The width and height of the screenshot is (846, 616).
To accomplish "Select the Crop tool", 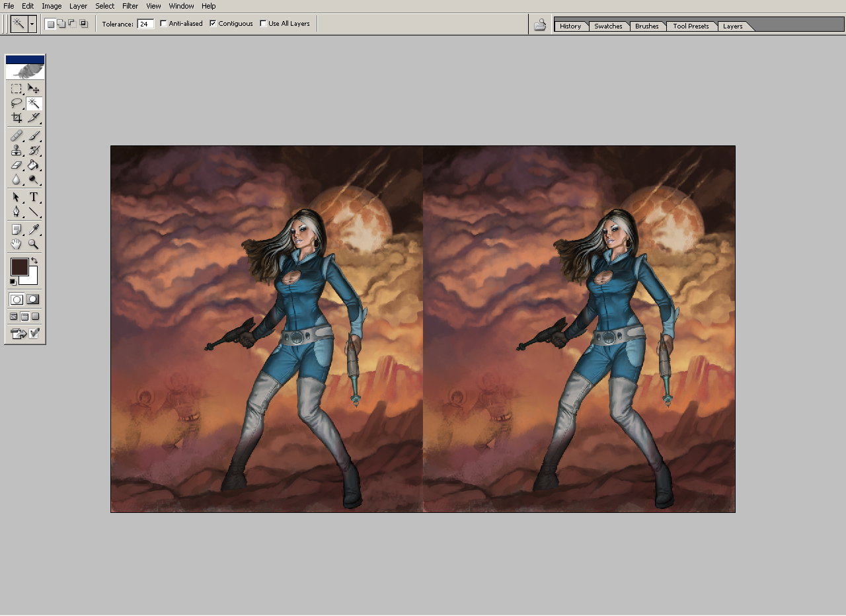I will click(17, 118).
